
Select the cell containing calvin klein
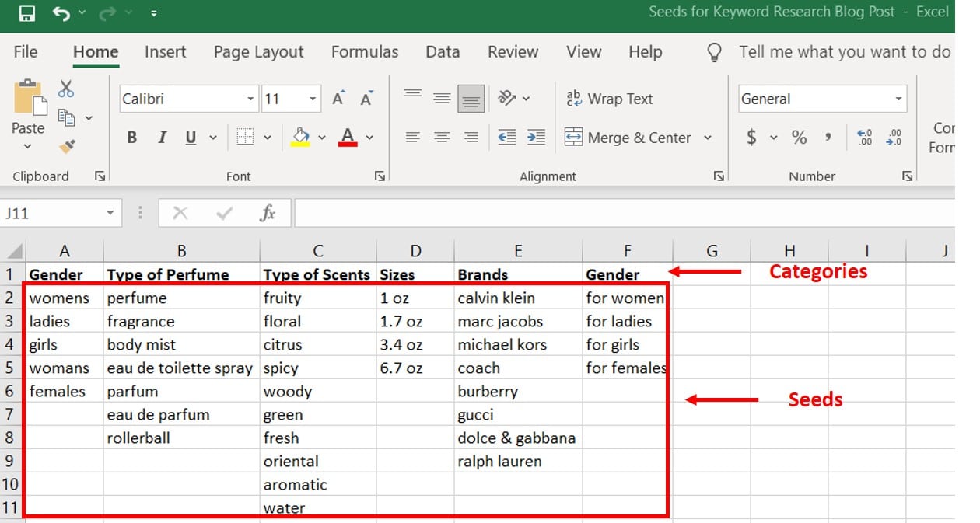click(518, 298)
